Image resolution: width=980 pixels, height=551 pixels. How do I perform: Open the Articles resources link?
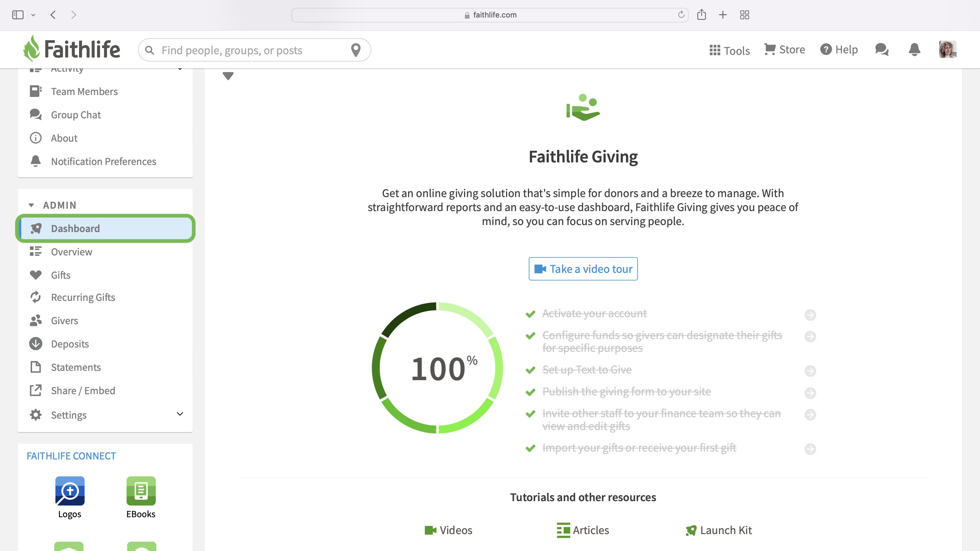coord(583,530)
